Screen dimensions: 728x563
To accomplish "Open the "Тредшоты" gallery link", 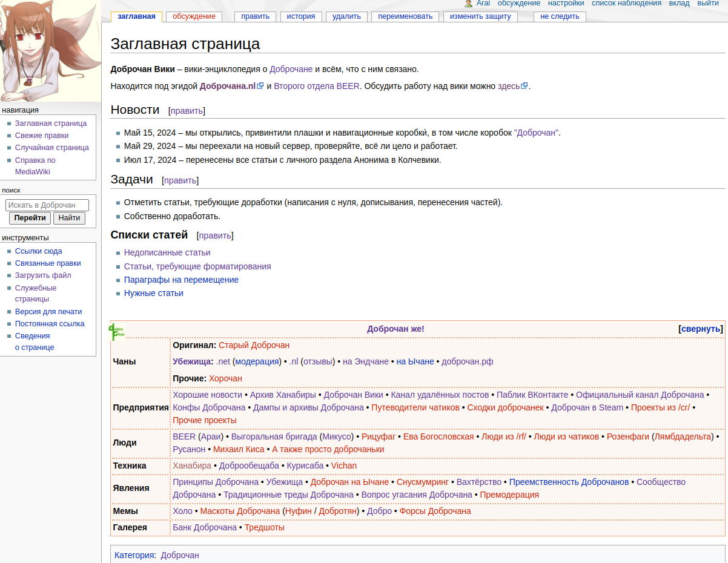I will click(264, 527).
